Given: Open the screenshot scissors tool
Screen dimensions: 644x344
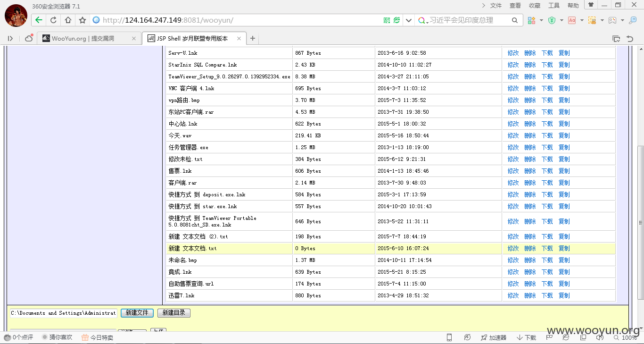Looking at the screenshot, I should tap(592, 20).
